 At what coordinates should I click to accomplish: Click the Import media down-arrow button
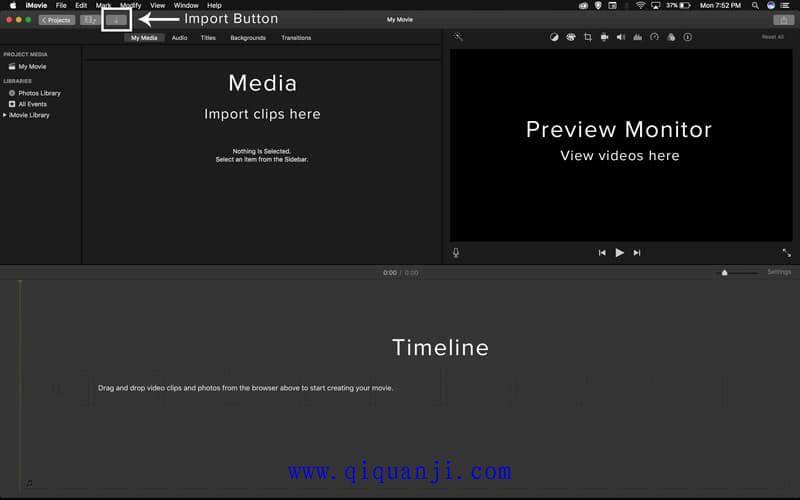pos(117,19)
